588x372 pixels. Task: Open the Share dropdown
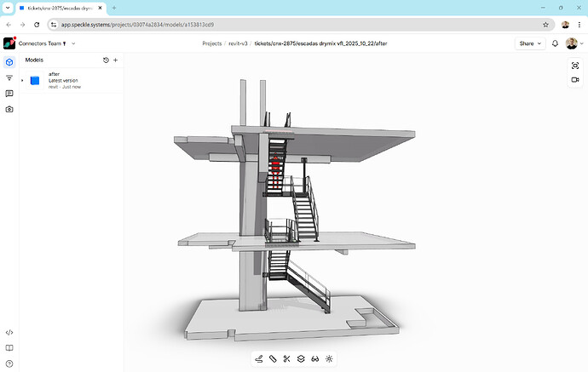(530, 43)
